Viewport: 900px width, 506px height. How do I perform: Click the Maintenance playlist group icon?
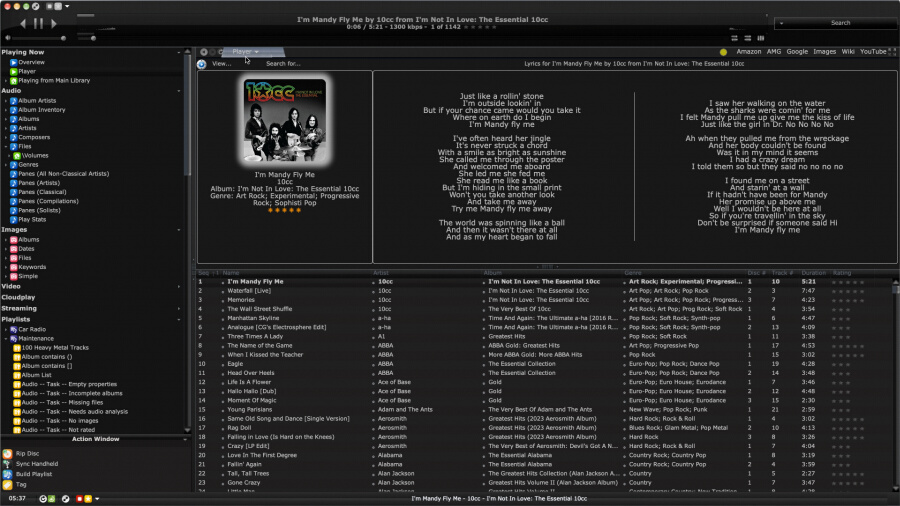14,338
